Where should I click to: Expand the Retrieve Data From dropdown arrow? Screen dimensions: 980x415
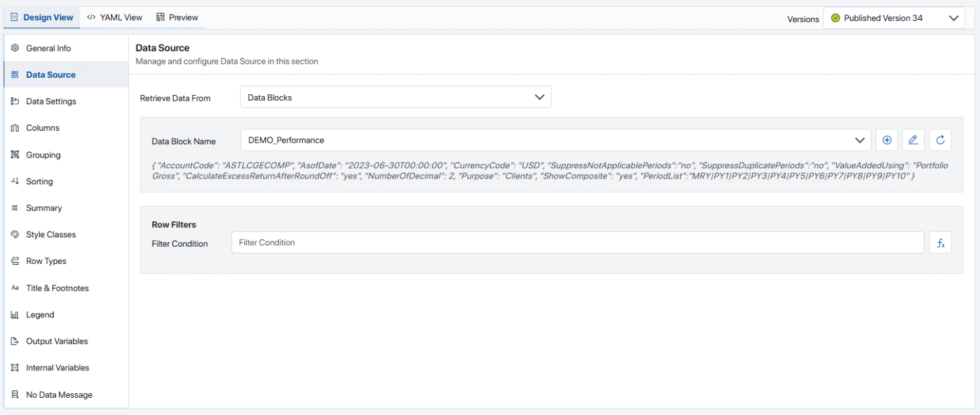pos(539,98)
